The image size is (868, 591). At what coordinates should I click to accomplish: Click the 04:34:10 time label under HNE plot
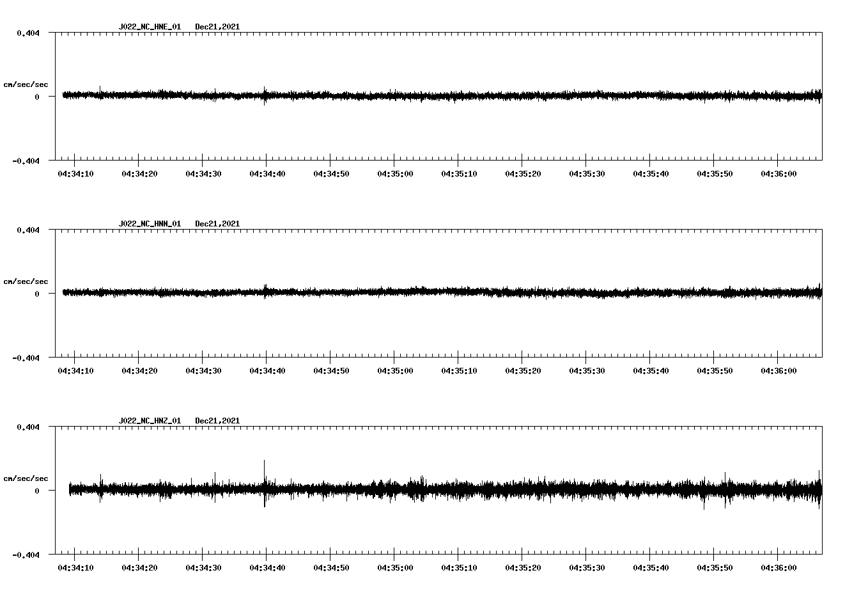(75, 173)
